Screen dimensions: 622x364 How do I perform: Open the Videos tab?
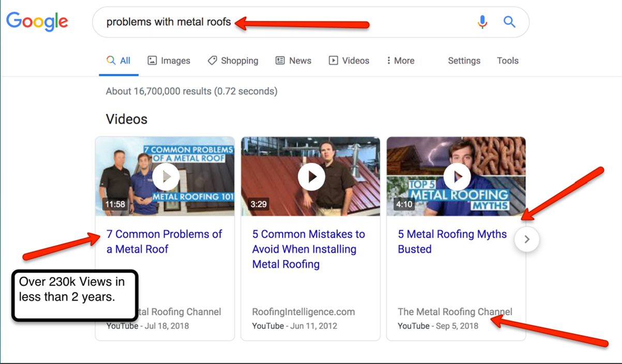tap(349, 60)
